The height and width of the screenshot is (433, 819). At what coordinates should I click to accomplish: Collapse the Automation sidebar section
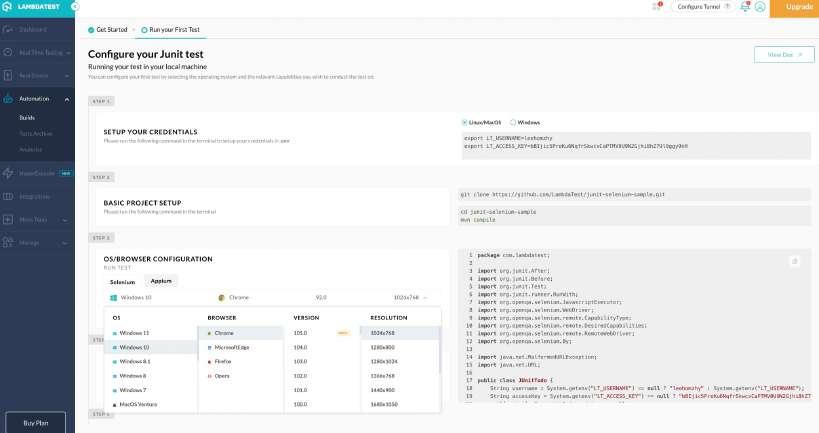tap(66, 99)
